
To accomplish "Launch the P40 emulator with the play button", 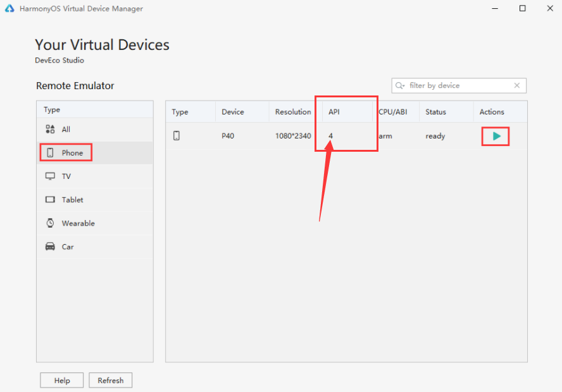I will 496,136.
